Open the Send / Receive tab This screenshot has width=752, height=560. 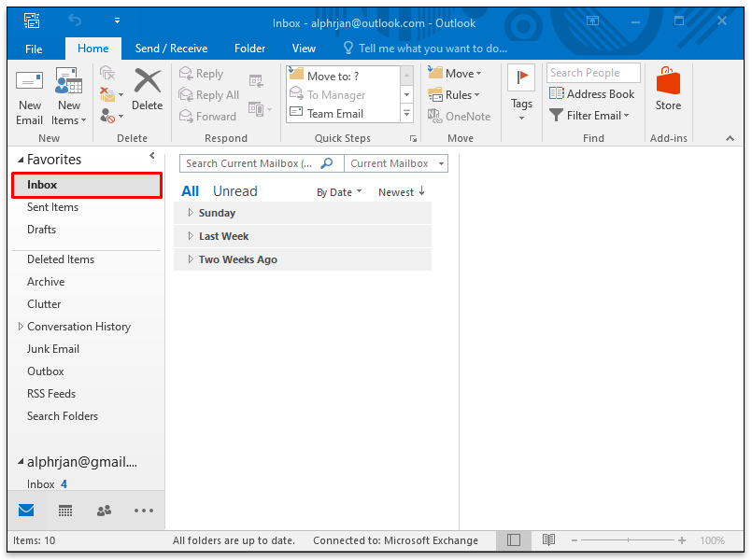pos(171,49)
